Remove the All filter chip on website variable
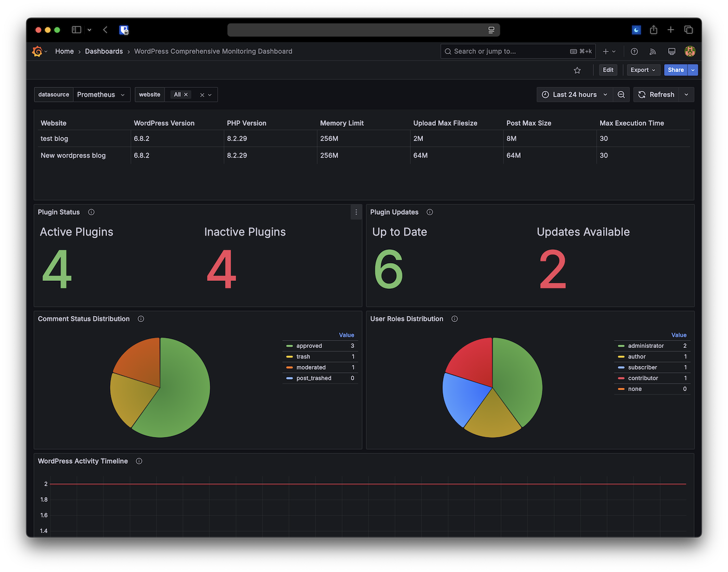 point(186,95)
